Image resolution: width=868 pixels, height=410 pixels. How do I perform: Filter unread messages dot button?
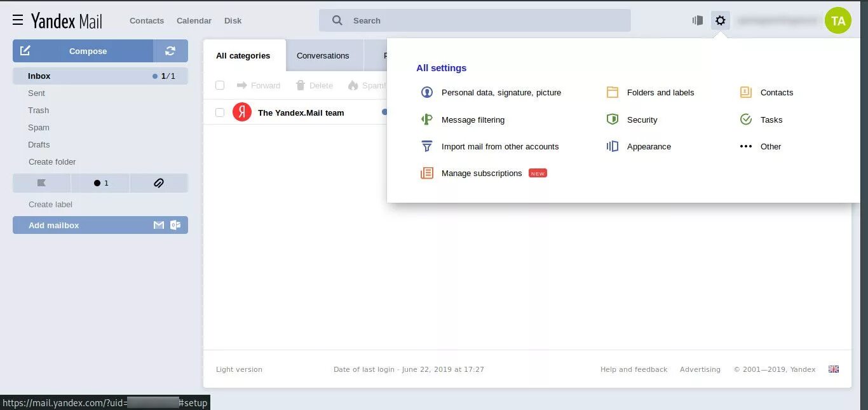click(x=100, y=183)
